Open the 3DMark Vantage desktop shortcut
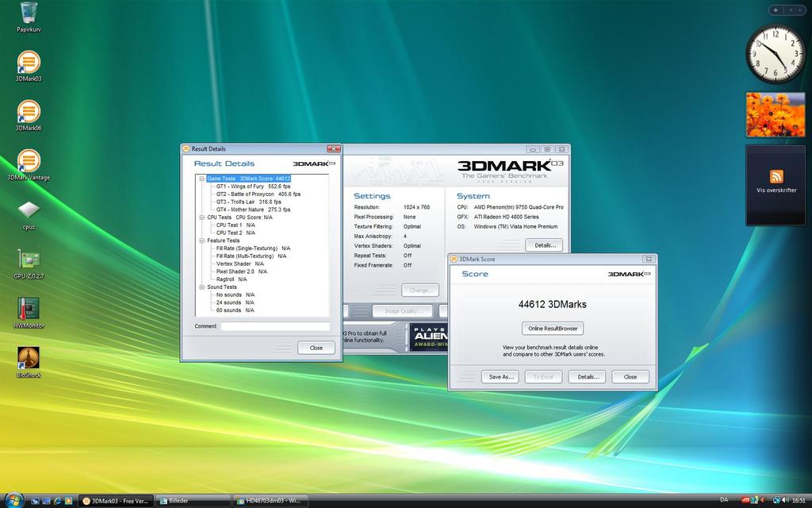 29,164
